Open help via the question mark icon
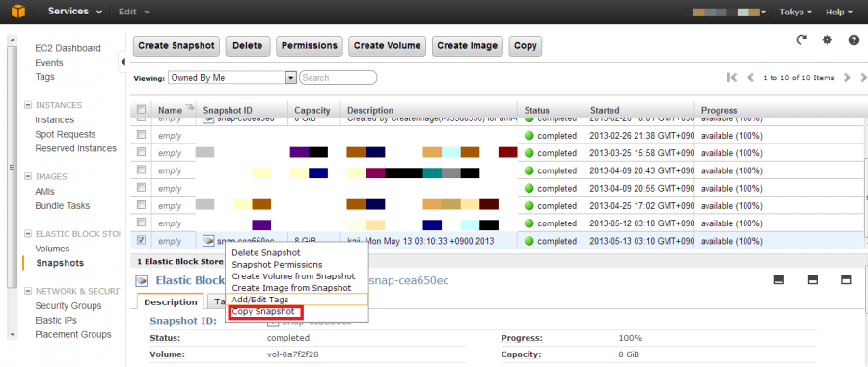868x367 pixels. pyautogui.click(x=854, y=39)
